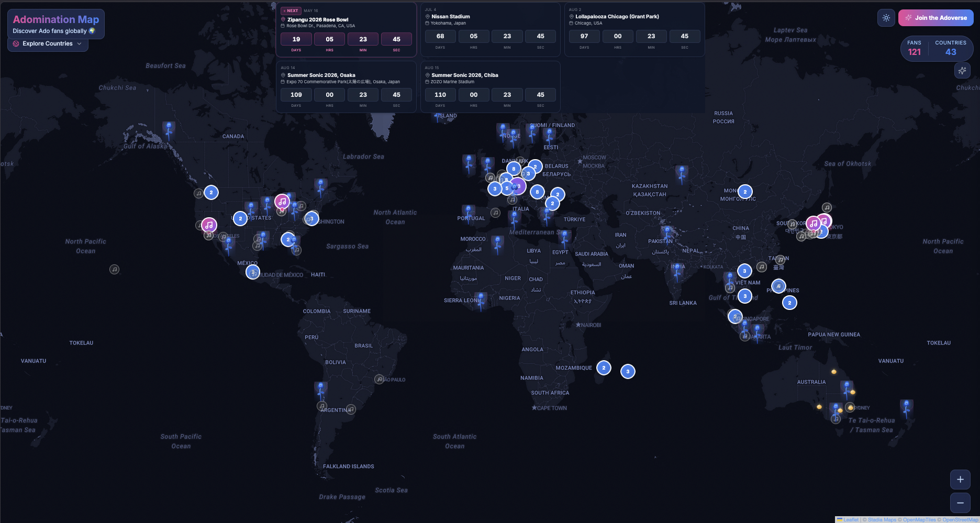
Task: Click the Countries 43 counter
Action: pos(951,48)
